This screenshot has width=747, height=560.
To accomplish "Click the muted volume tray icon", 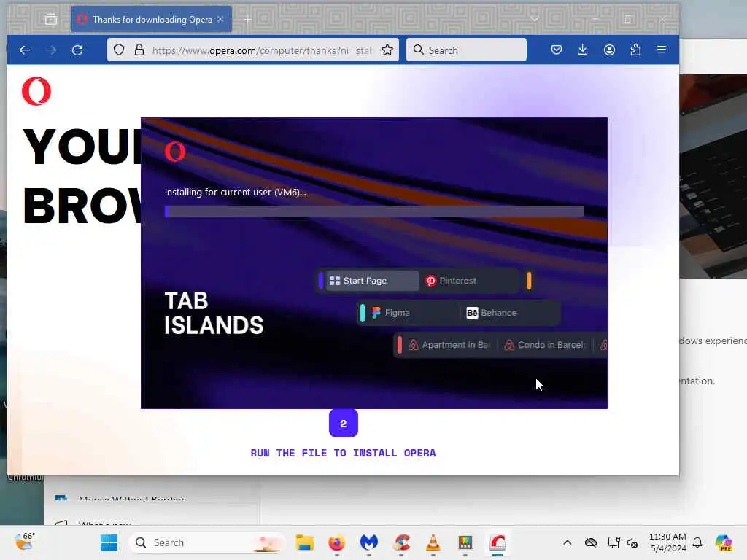I will 632,542.
